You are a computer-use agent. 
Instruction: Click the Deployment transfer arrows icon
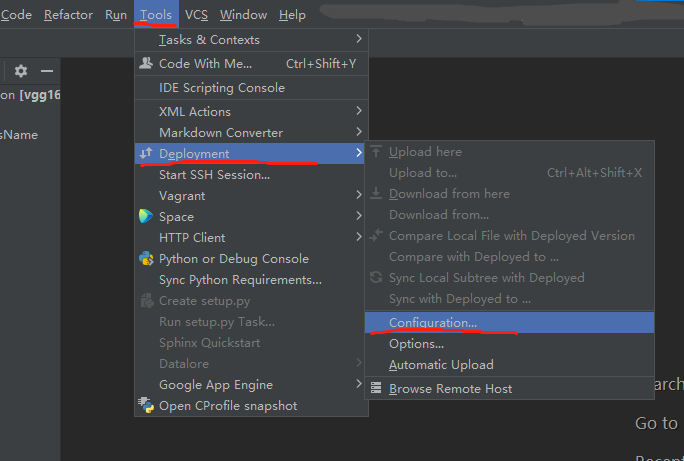tap(147, 153)
